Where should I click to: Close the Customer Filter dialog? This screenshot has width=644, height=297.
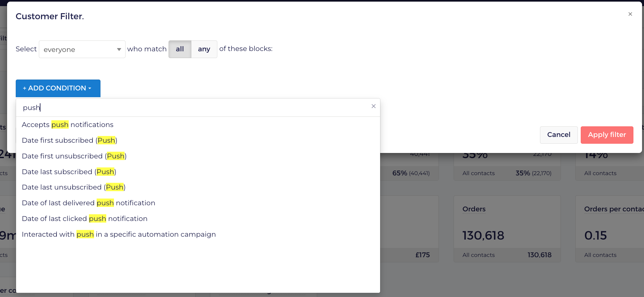630,14
